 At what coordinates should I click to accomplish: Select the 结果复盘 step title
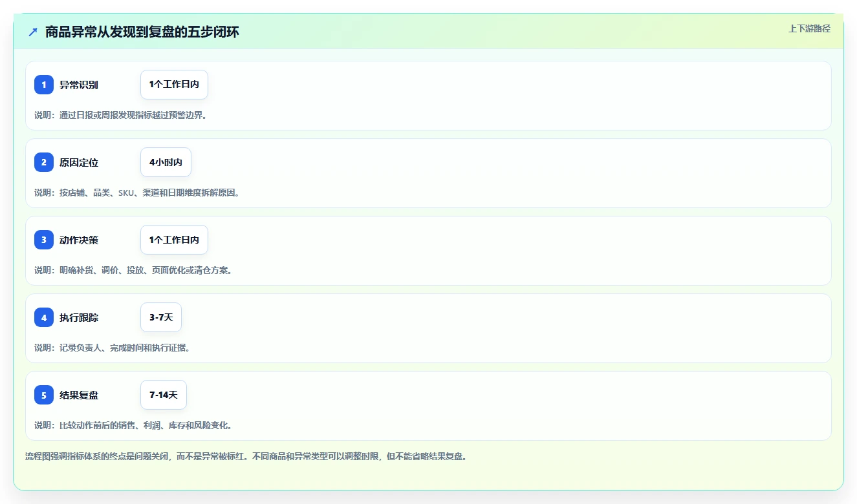pos(79,395)
